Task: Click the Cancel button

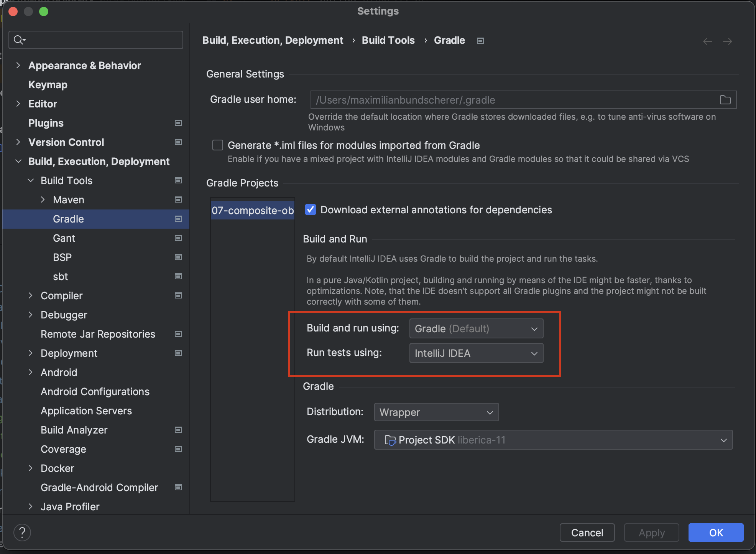Action: [x=587, y=533]
